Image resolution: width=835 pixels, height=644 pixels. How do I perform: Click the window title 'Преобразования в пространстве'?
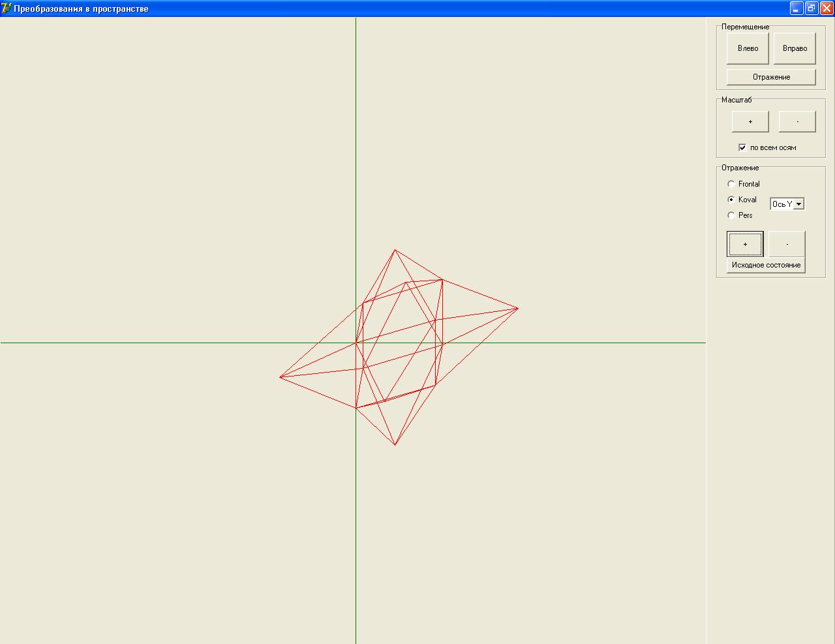(x=82, y=8)
